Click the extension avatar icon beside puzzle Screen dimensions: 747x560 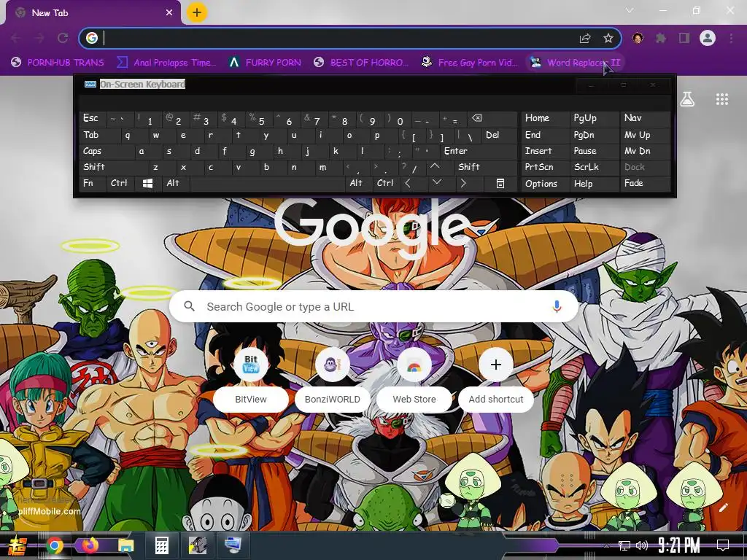[x=638, y=38]
